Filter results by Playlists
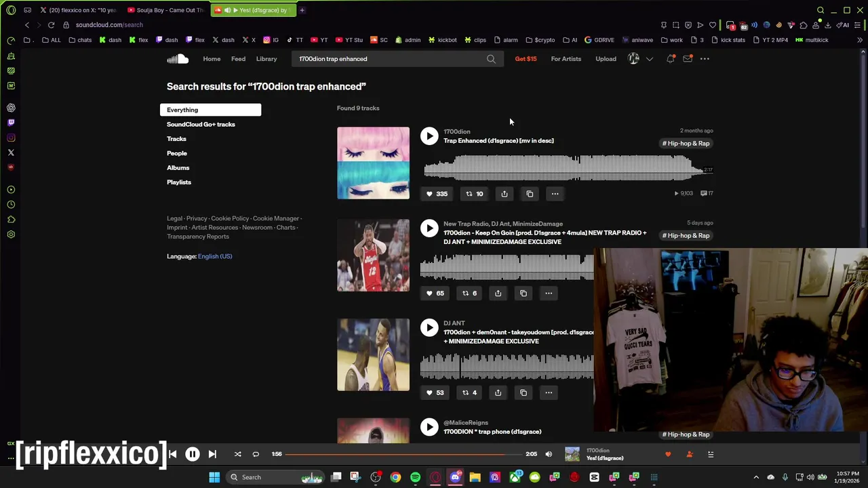Screen dimensions: 868x488 tap(179, 182)
